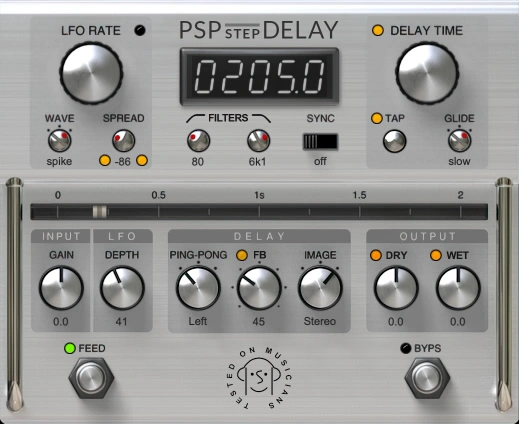Toggle the orange LED right of -86
The image size is (519, 424).
[x=142, y=161]
